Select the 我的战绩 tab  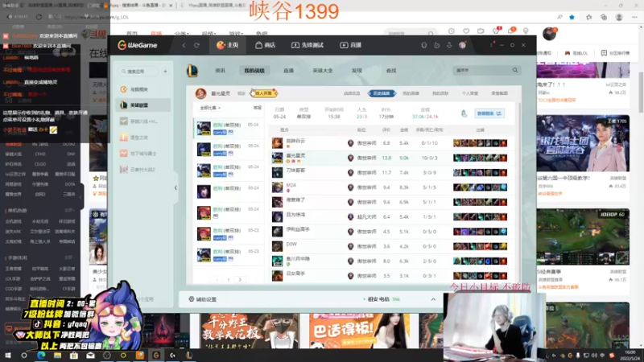(x=254, y=71)
